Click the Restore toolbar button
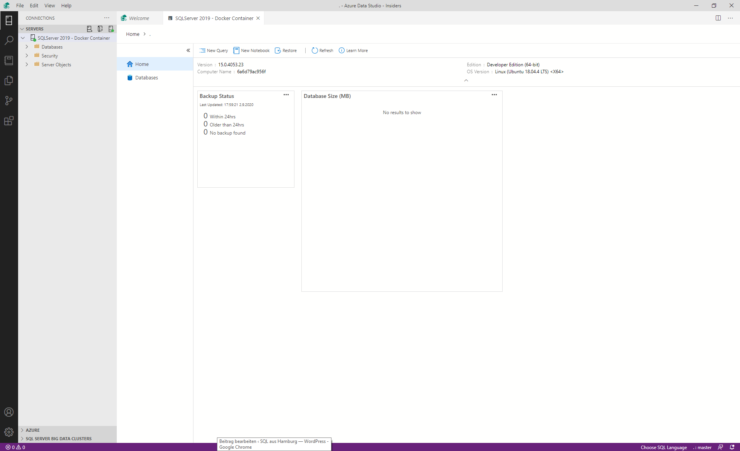 (x=286, y=50)
